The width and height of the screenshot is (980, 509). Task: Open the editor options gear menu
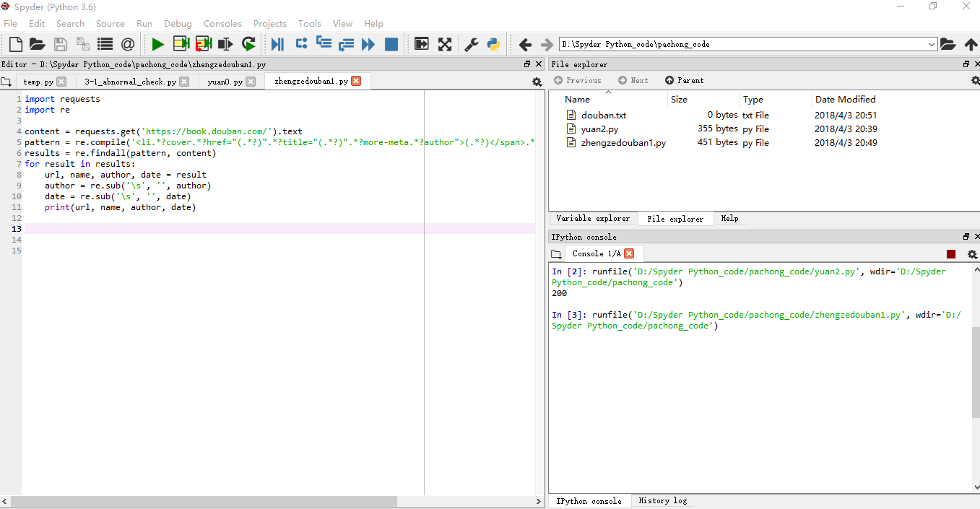pyautogui.click(x=537, y=82)
